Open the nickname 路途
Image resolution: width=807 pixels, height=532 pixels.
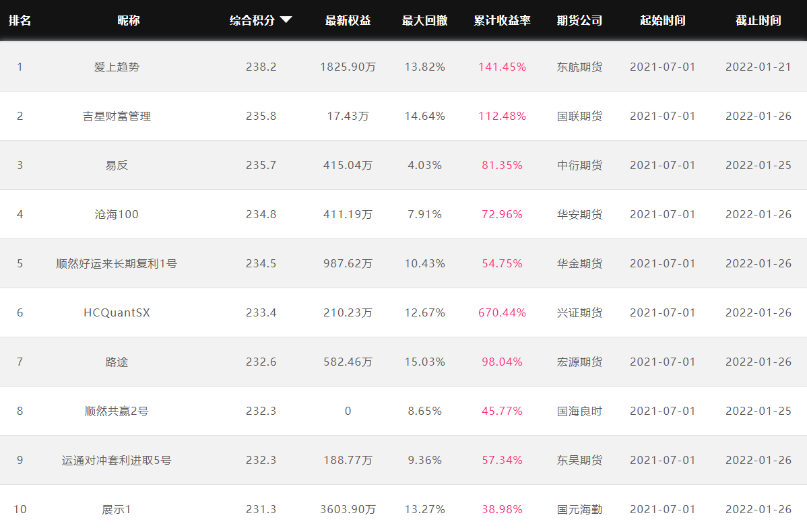point(117,362)
